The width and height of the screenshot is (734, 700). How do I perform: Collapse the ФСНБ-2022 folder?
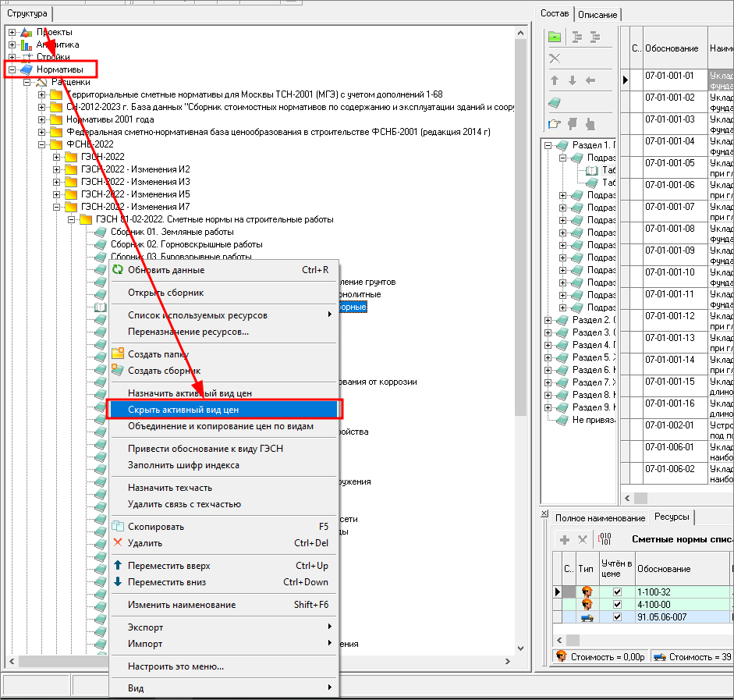point(42,144)
